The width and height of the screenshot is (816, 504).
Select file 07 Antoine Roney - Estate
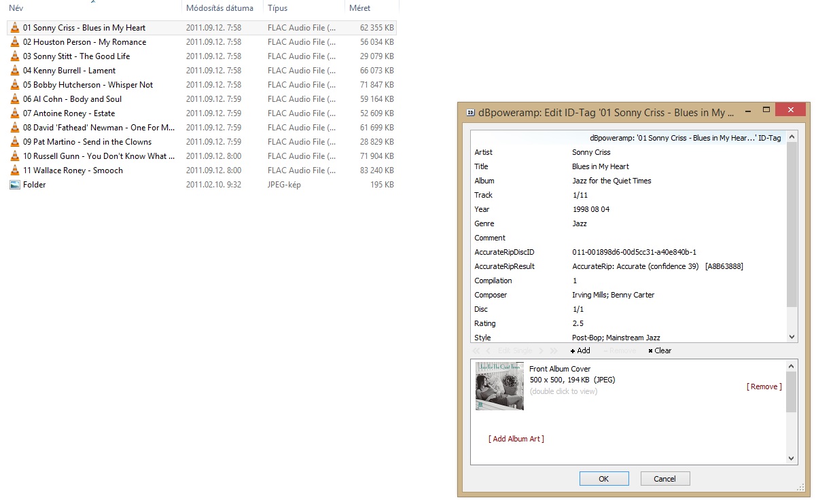pos(69,113)
